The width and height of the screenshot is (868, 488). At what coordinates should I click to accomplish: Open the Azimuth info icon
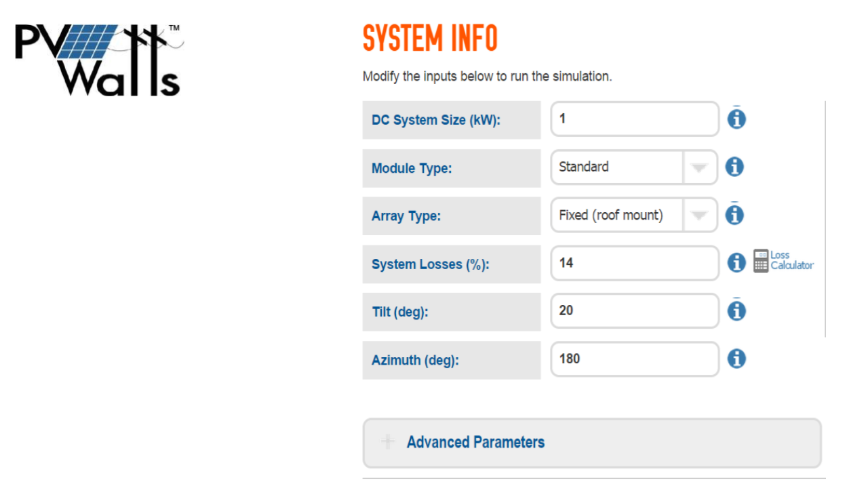[x=736, y=359]
